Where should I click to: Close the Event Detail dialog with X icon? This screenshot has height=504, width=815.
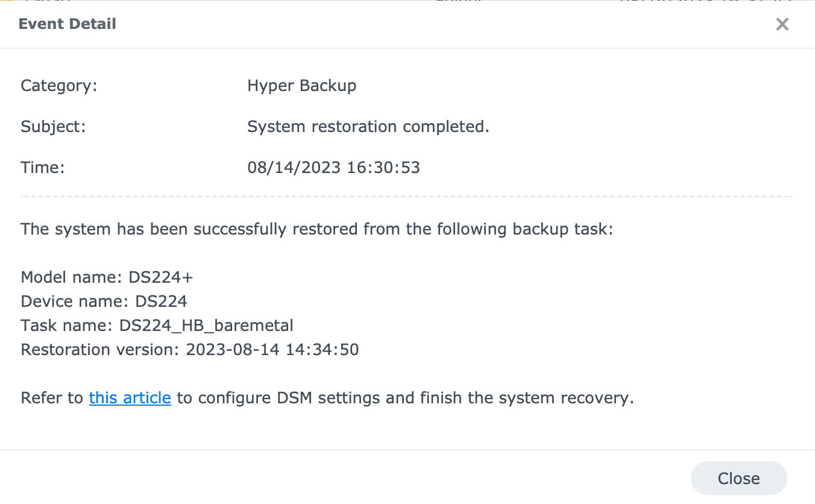[782, 24]
